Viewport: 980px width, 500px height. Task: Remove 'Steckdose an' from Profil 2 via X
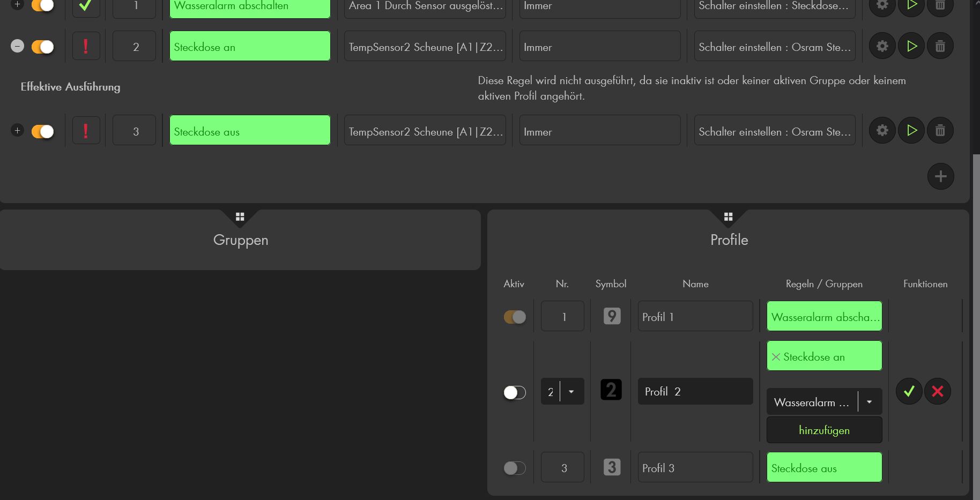776,357
